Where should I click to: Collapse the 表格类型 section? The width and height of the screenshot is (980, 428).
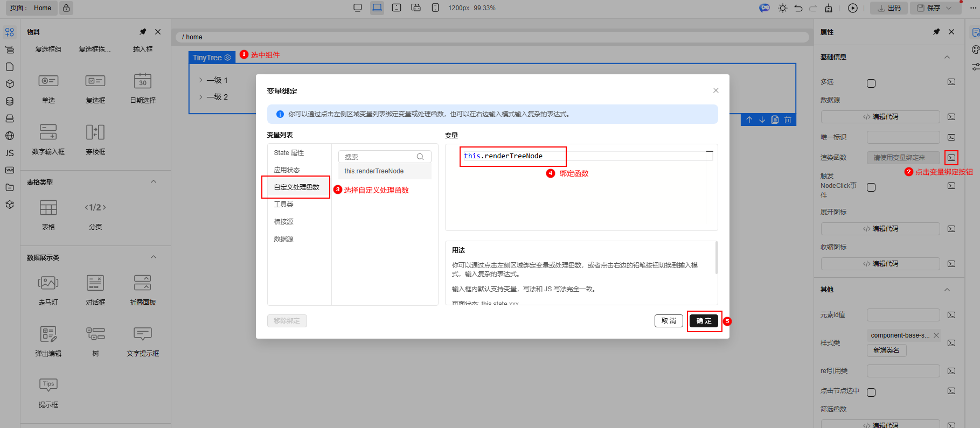tap(154, 182)
